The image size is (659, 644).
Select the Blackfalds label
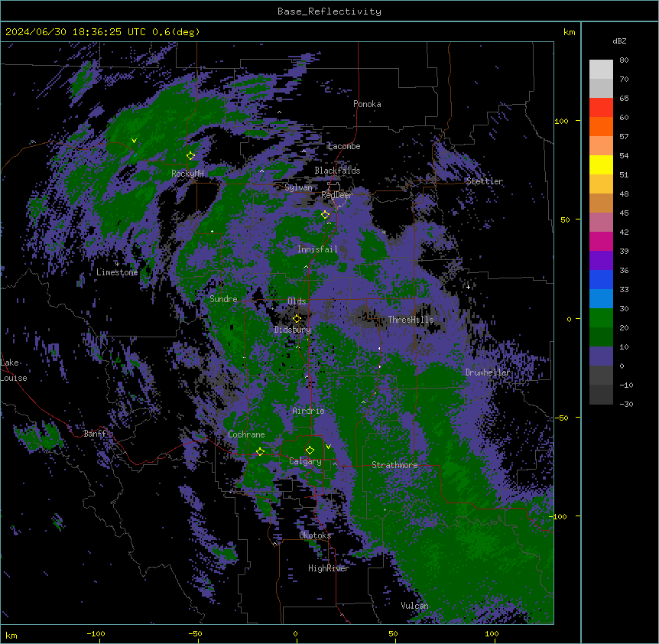[337, 171]
